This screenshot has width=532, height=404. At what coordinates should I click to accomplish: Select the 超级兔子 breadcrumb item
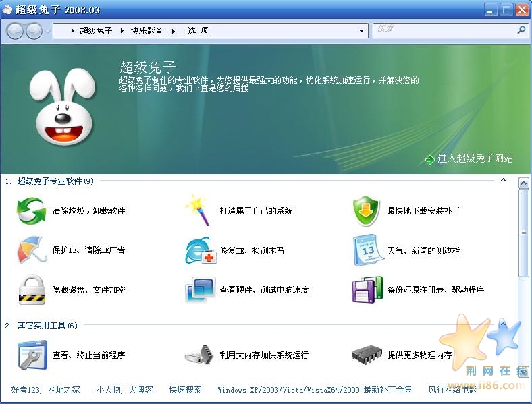pyautogui.click(x=96, y=31)
